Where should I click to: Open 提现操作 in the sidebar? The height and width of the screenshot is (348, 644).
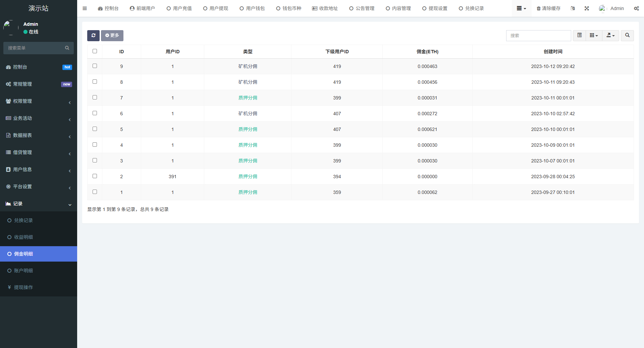(23, 287)
